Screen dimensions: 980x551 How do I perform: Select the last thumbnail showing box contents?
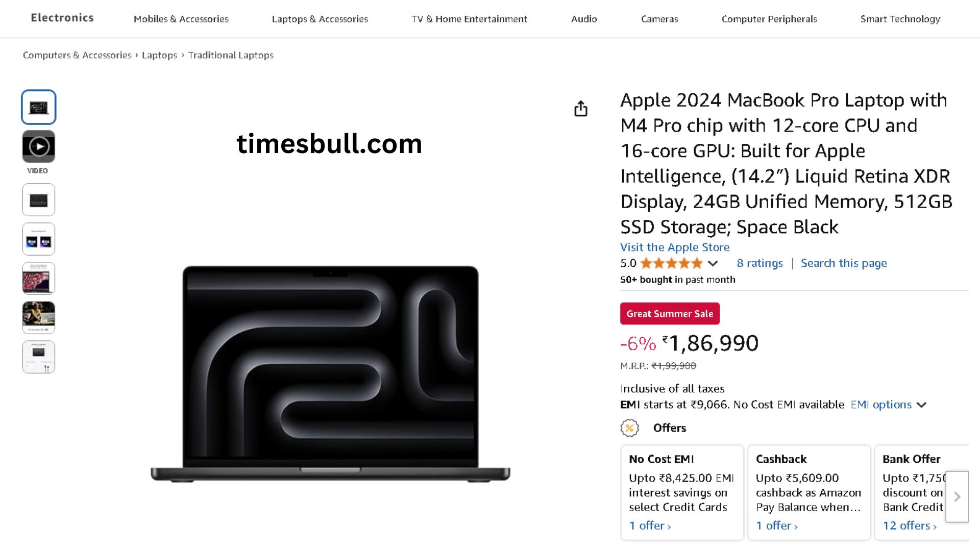(x=39, y=357)
